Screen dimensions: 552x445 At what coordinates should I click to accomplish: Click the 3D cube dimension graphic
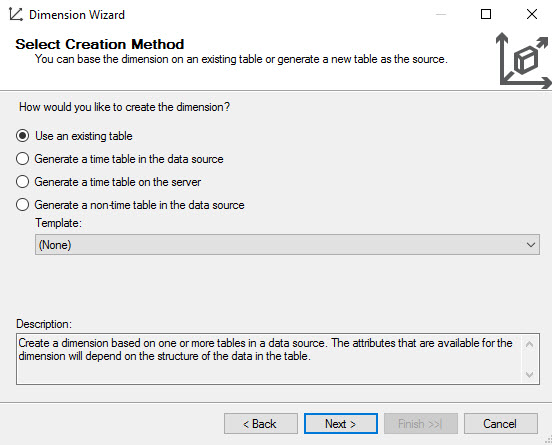pos(523,60)
